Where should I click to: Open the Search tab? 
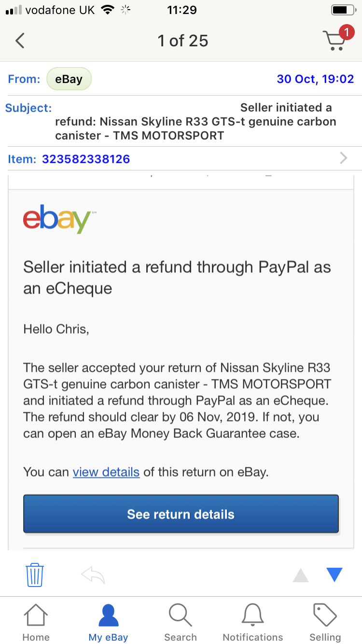click(181, 622)
